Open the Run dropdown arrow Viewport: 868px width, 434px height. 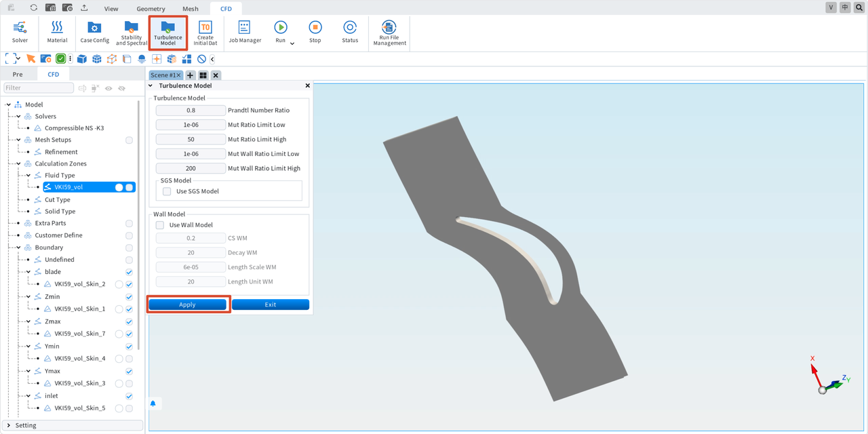292,43
